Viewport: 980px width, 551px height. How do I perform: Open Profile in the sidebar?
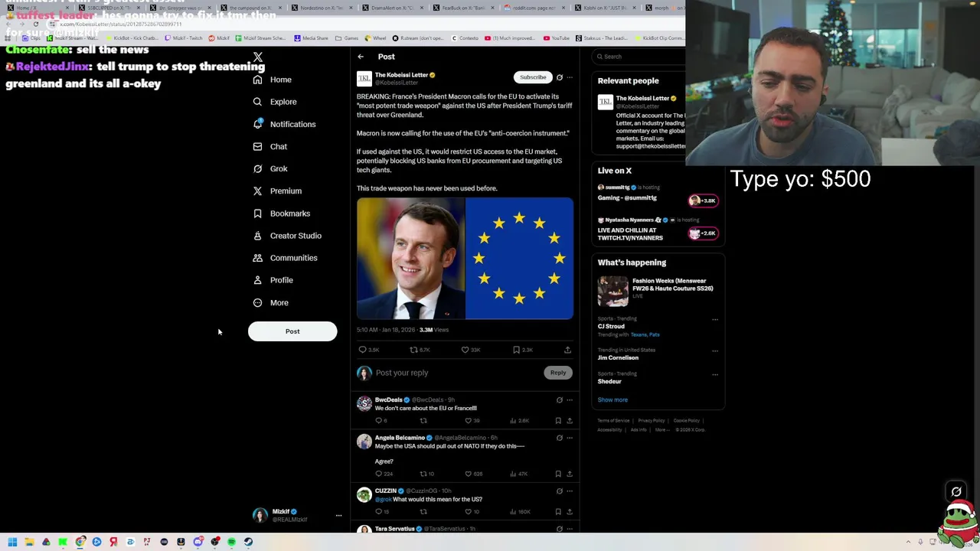pos(273,280)
